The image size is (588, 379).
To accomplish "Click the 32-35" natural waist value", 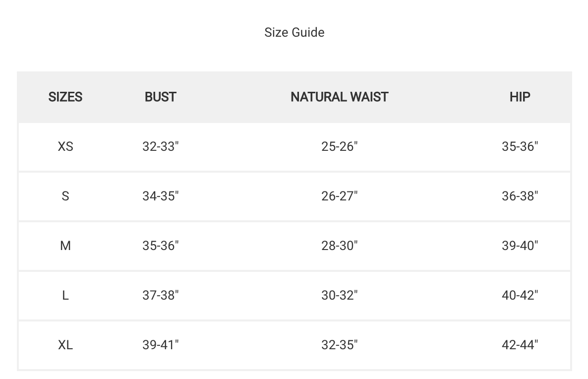I will (339, 345).
